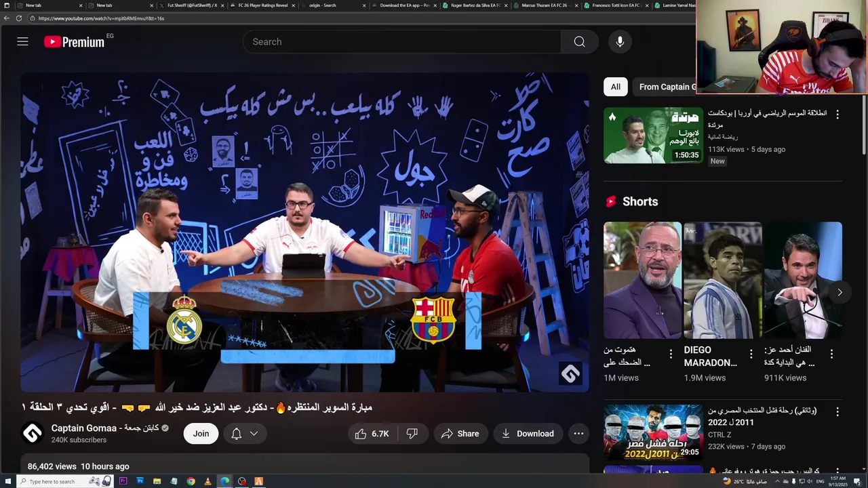Go back using the browser back arrow
This screenshot has height=488, width=868.
click(x=7, y=18)
